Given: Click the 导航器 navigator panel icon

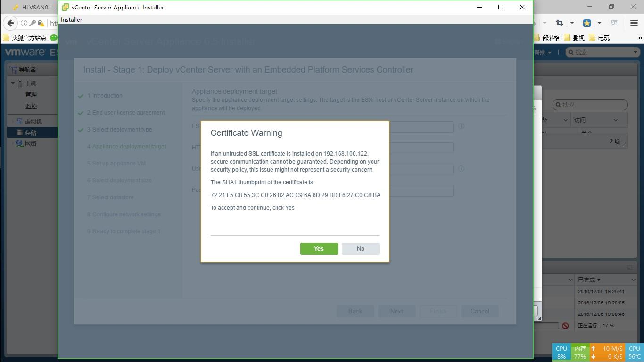Looking at the screenshot, I should tap(13, 69).
